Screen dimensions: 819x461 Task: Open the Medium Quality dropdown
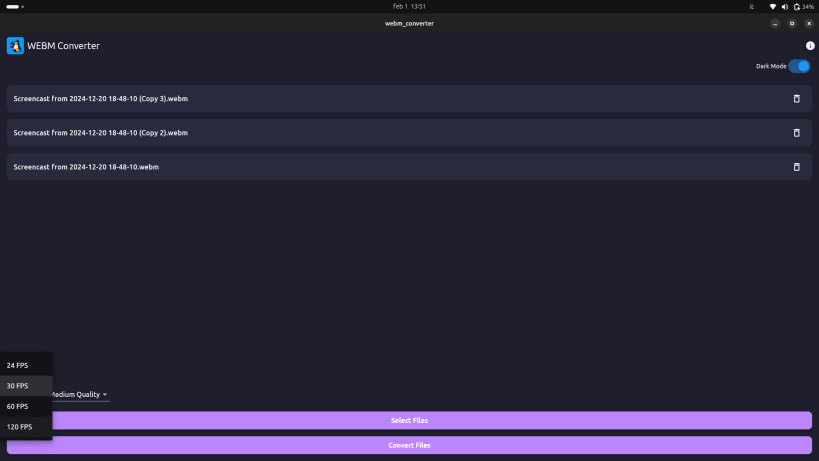(x=80, y=395)
